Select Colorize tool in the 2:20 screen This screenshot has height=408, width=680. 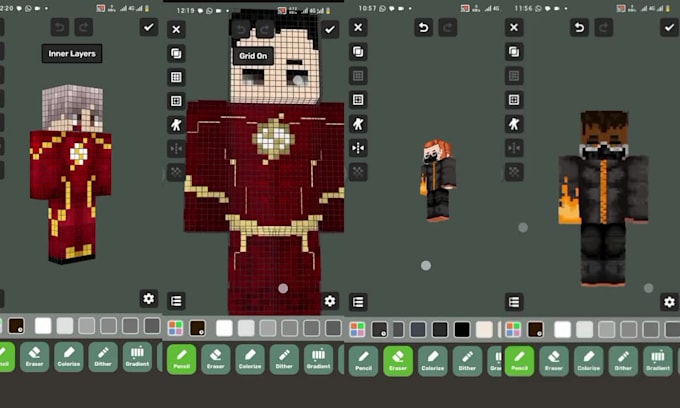tap(69, 357)
